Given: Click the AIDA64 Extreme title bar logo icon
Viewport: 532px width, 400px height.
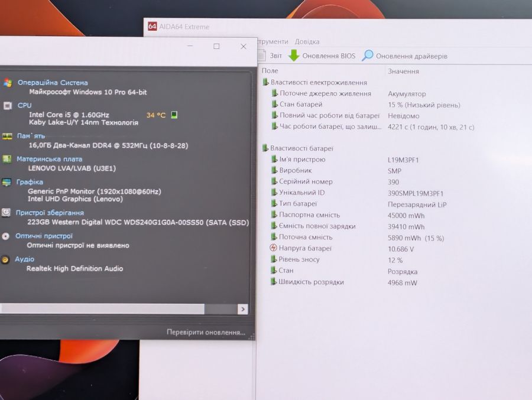Looking at the screenshot, I should click(153, 26).
